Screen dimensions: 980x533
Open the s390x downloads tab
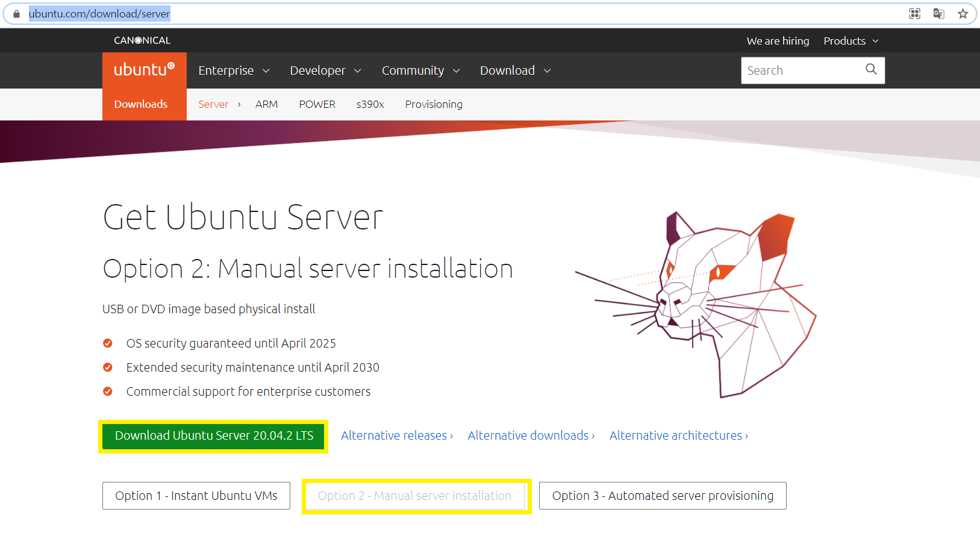[370, 104]
